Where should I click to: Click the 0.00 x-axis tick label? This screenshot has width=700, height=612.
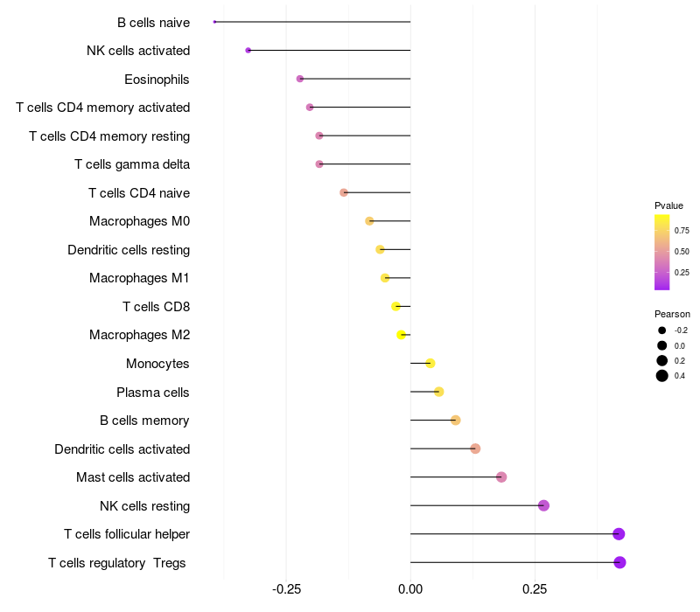point(410,590)
